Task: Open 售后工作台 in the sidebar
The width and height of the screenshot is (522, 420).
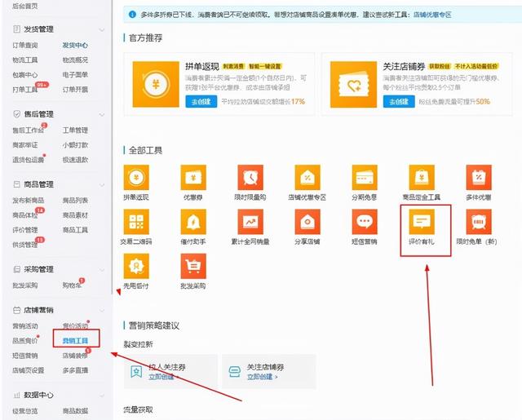Action: (28, 130)
